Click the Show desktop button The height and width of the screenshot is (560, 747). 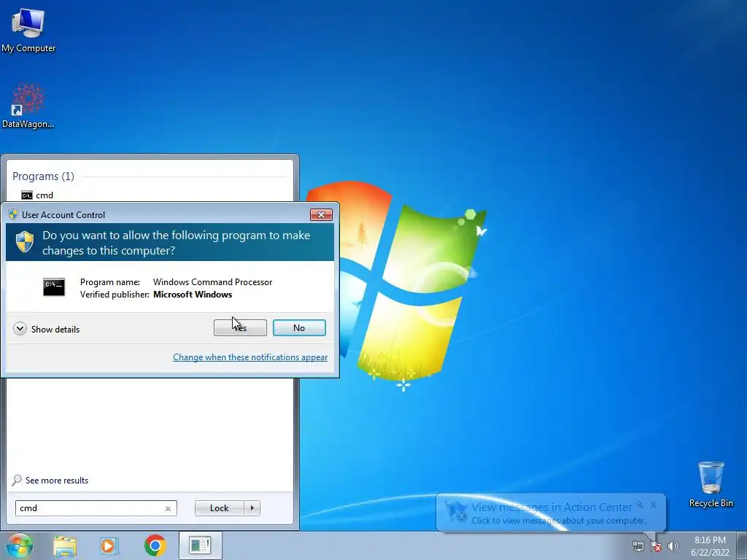pyautogui.click(x=742, y=545)
